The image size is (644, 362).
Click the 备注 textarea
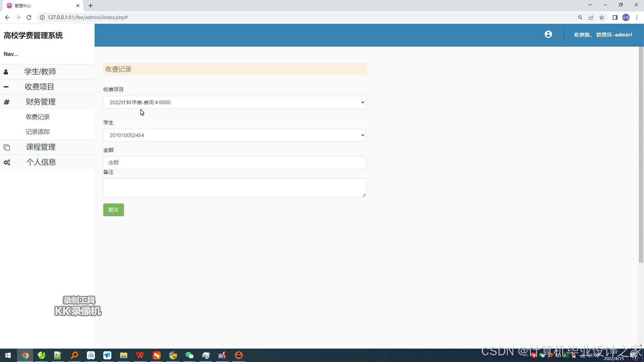234,188
